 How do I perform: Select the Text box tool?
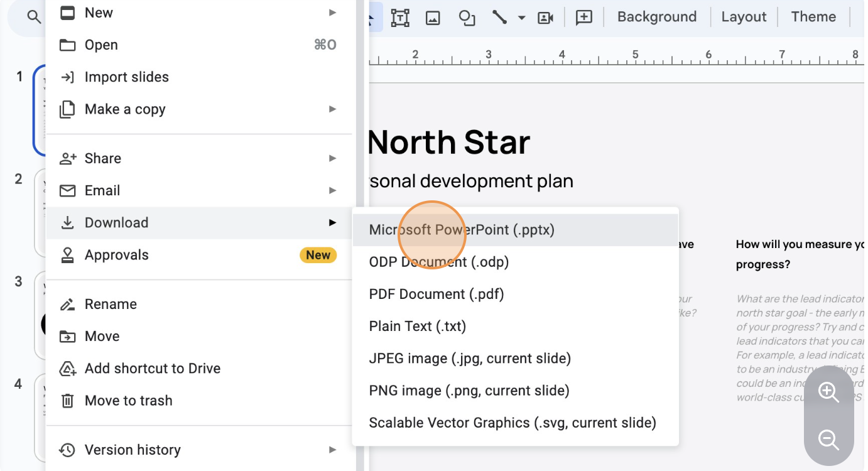400,18
